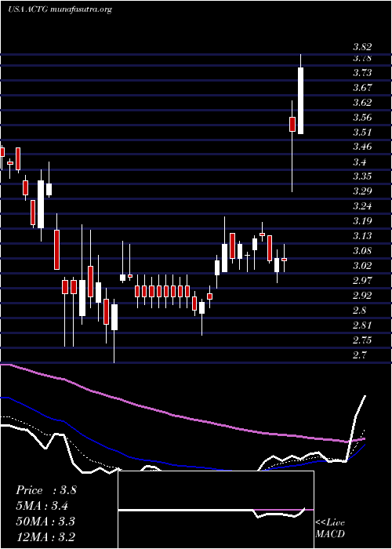Click inside the MACD inset panel

pos(216,510)
